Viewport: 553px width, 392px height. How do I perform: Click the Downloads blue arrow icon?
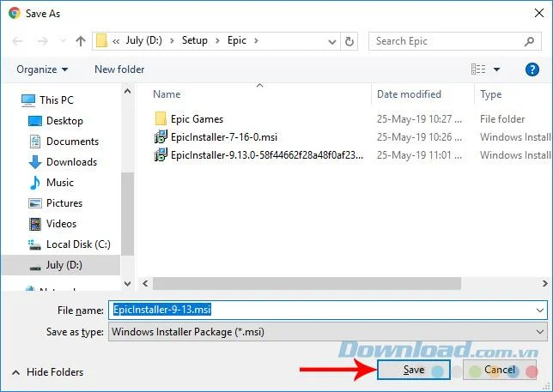point(35,162)
